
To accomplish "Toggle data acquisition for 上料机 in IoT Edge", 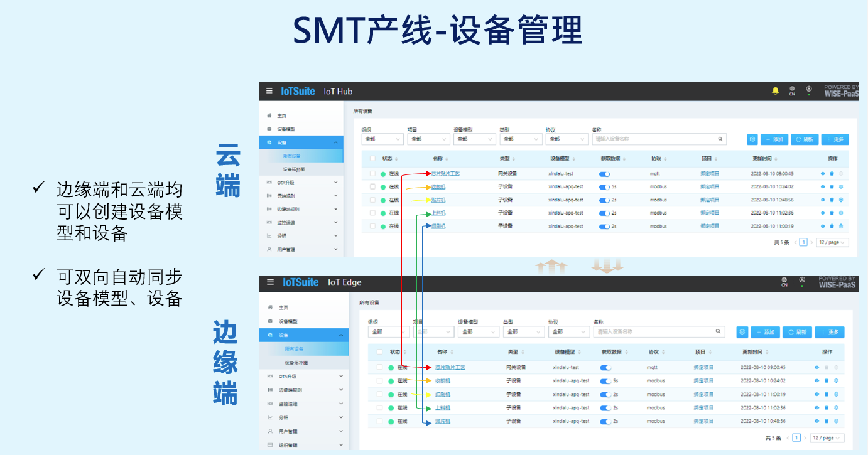I will pos(605,408).
